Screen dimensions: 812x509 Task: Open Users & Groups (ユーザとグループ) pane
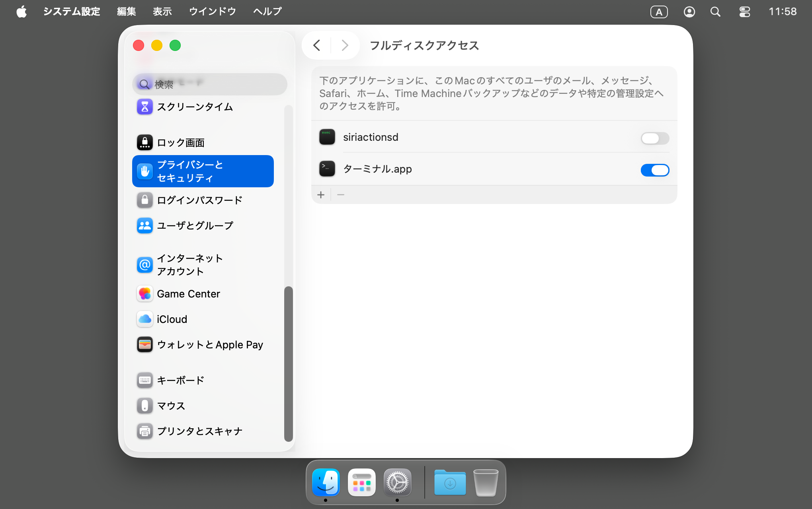coord(195,225)
